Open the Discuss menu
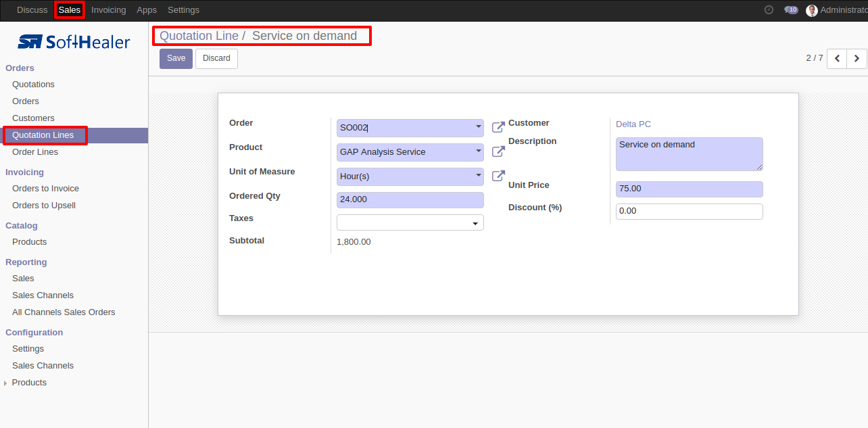868x428 pixels. coord(32,10)
